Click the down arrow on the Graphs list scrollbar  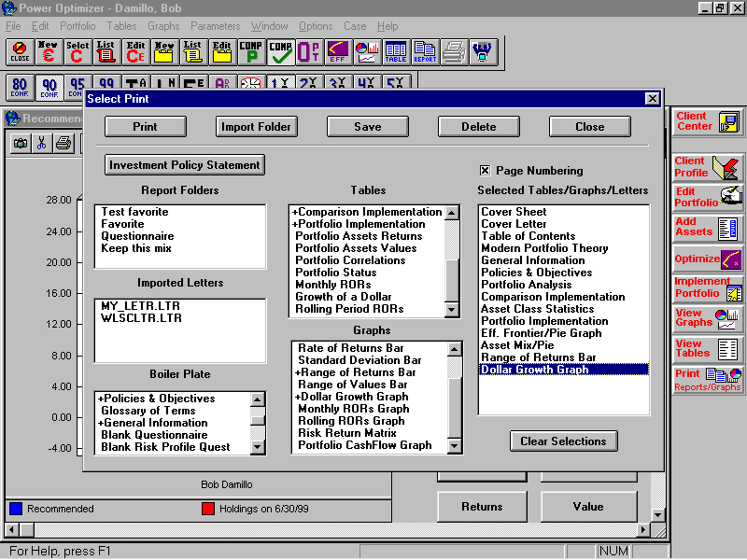453,447
